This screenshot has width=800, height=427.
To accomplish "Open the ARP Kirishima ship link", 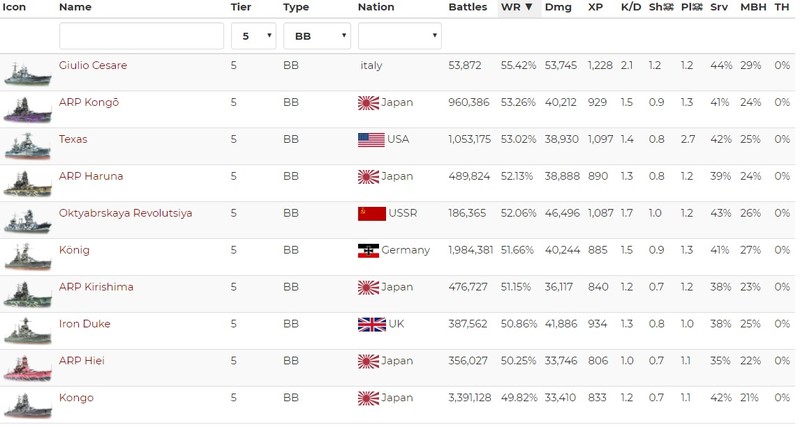I will [96, 287].
